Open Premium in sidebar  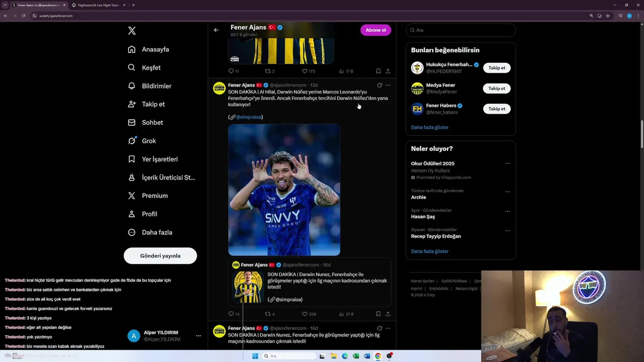coord(148,196)
